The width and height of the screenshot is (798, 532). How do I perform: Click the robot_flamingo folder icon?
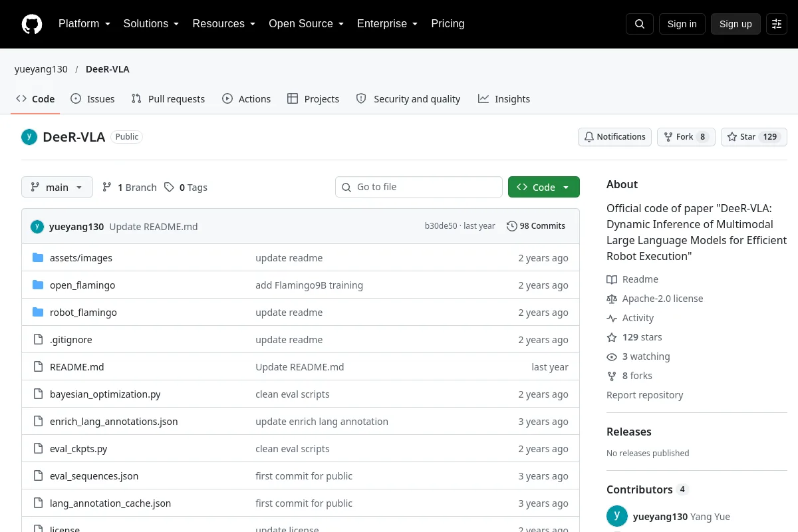(x=38, y=313)
